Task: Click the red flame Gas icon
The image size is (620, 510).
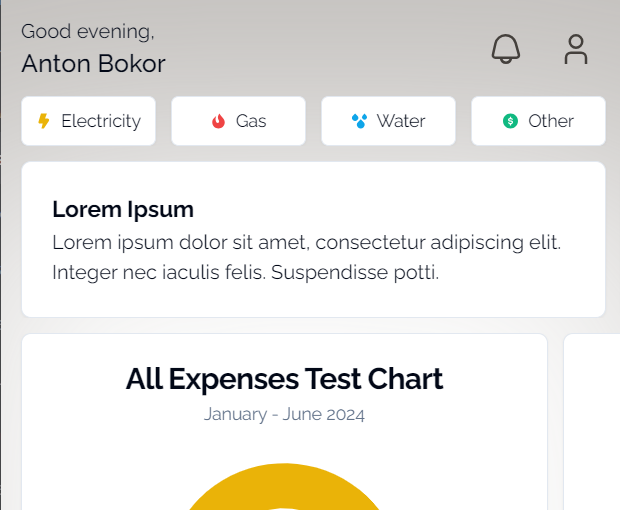Action: pyautogui.click(x=218, y=121)
